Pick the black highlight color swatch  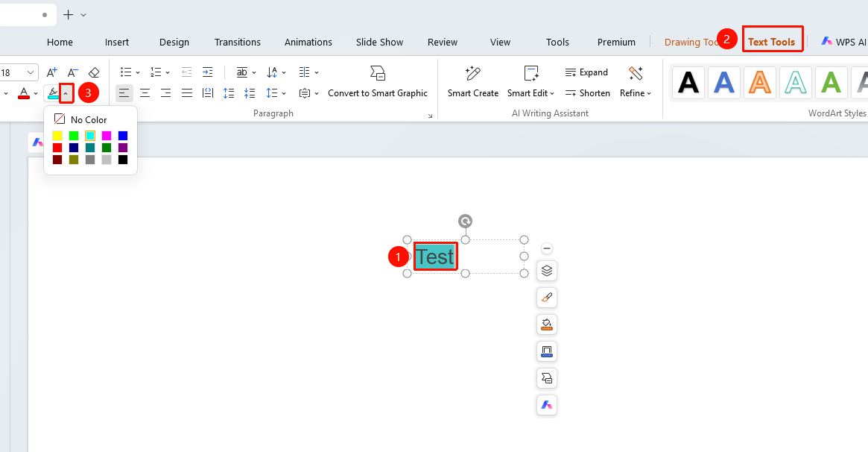click(x=123, y=160)
